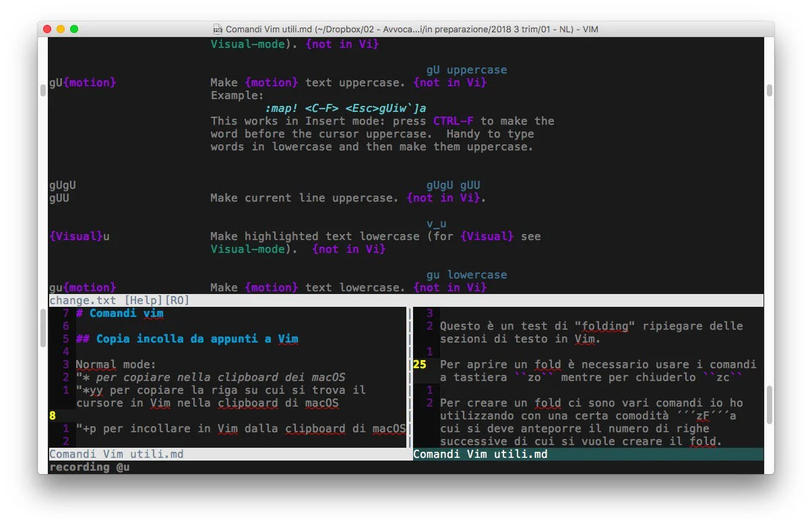Click the '´´´zF´´´' command text
The height and width of the screenshot is (528, 812).
pyautogui.click(x=704, y=416)
